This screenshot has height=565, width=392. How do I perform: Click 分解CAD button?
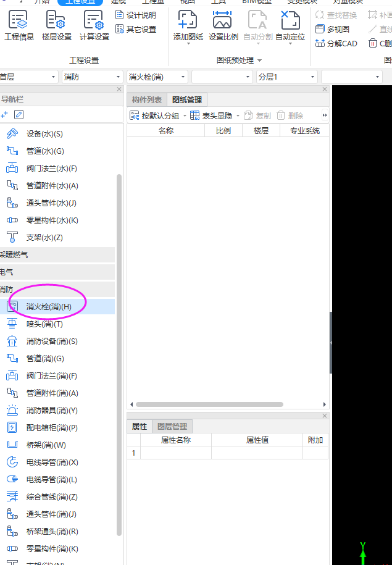(x=336, y=44)
